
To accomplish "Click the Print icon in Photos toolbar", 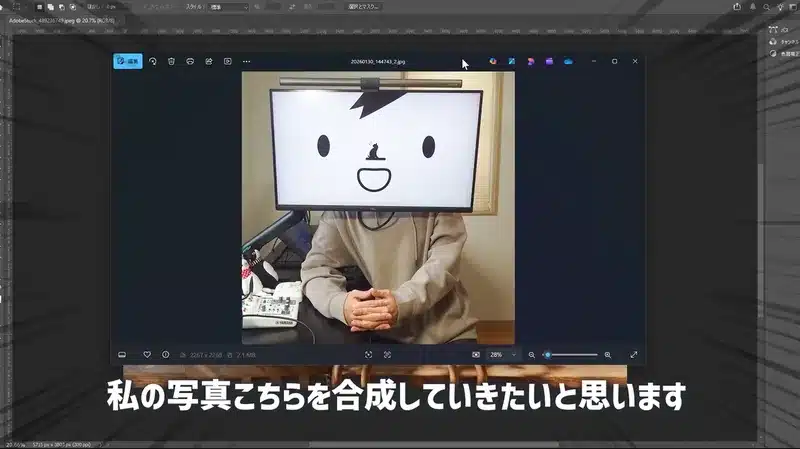I will click(190, 61).
